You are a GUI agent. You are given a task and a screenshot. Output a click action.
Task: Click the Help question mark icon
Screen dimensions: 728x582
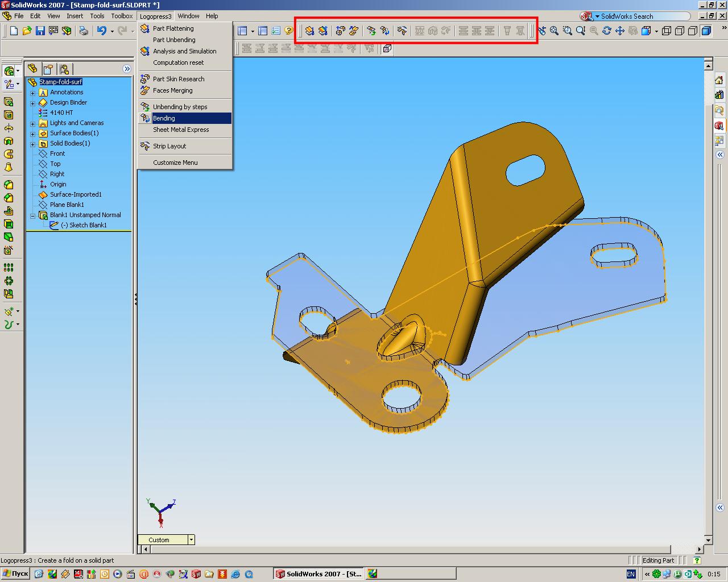[289, 31]
